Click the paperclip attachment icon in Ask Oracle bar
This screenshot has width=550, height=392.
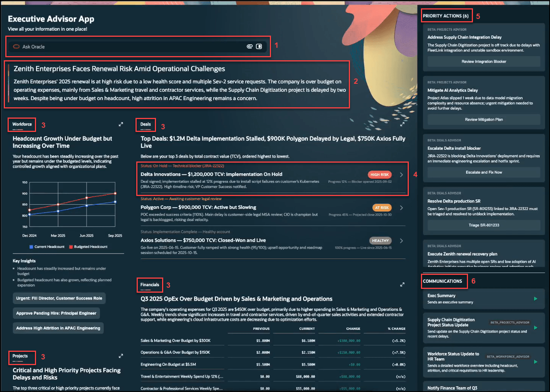pyautogui.click(x=249, y=46)
